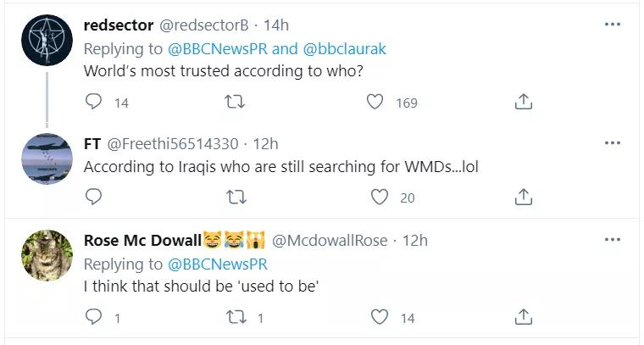
Task: Reply to redsector's tweet
Action: pos(94,102)
